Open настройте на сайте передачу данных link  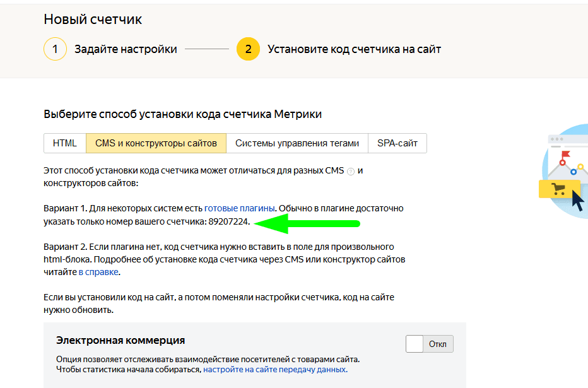point(274,370)
